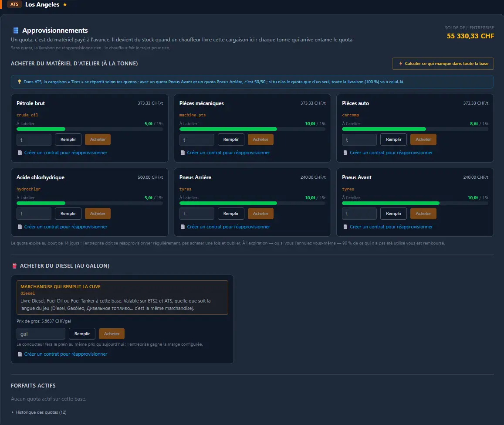Open the diesel resupply contract link

click(66, 354)
